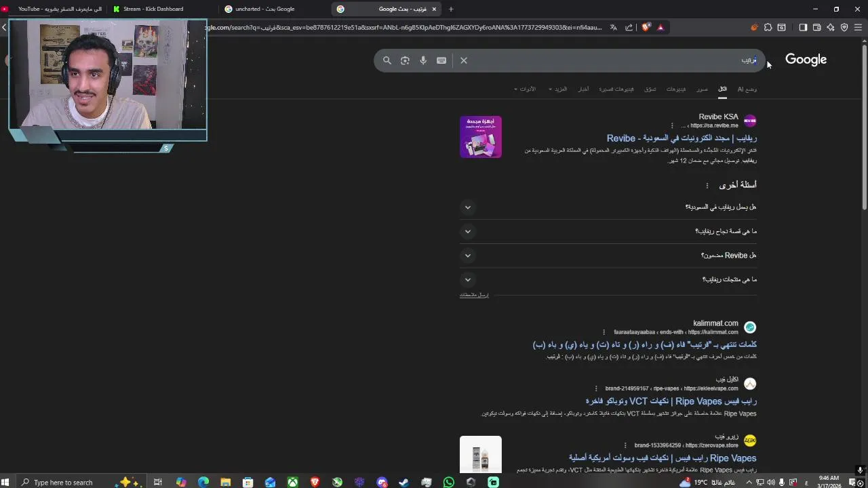Click the translate page icon in address bar
This screenshot has height=488, width=868.
click(614, 27)
